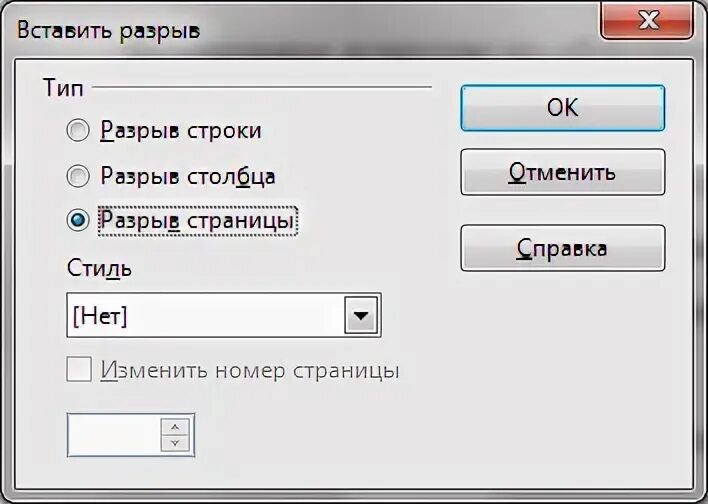Click the Разрыв строки label text

point(181,131)
